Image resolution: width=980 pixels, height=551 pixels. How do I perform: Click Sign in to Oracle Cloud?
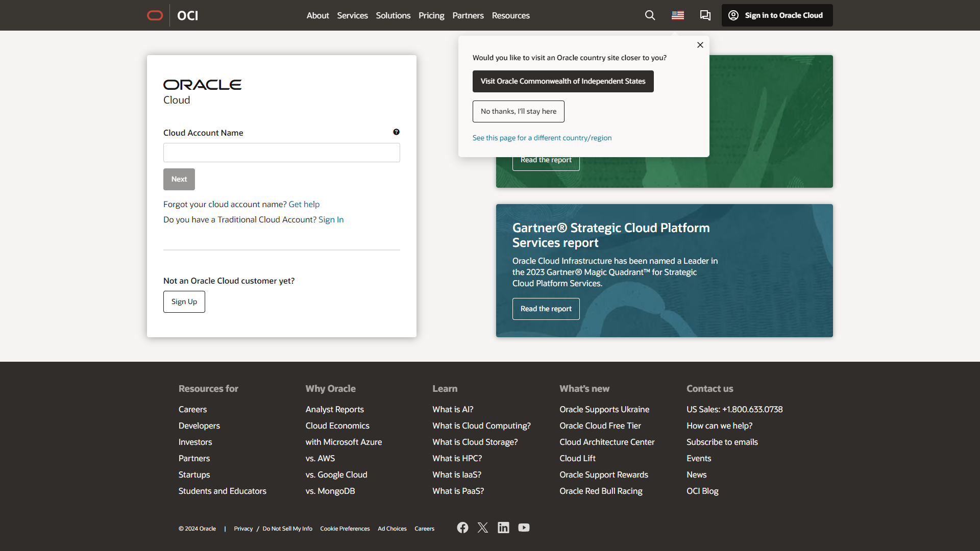776,15
